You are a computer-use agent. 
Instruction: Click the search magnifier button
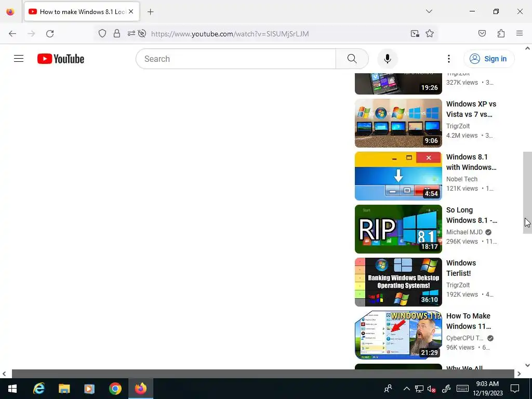pyautogui.click(x=352, y=59)
